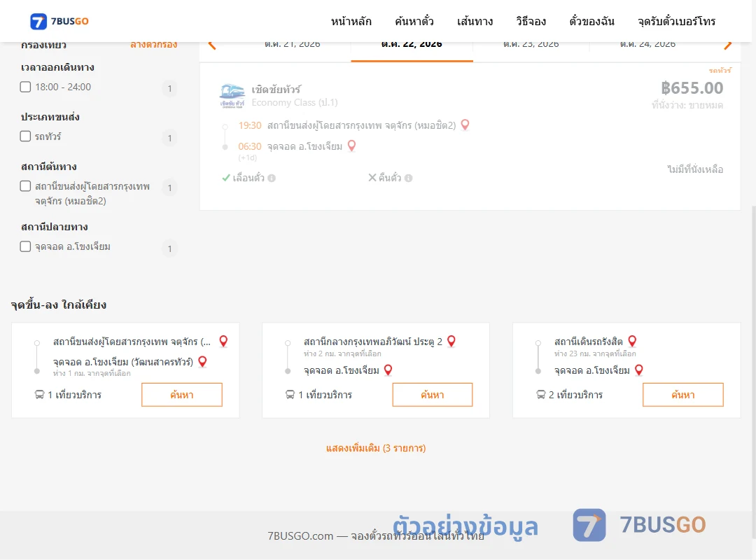Viewport: 756px width, 560px height.
Task: Click ค้นหา in the กรุงเทพอภิวัฒน์ card
Action: click(x=433, y=395)
